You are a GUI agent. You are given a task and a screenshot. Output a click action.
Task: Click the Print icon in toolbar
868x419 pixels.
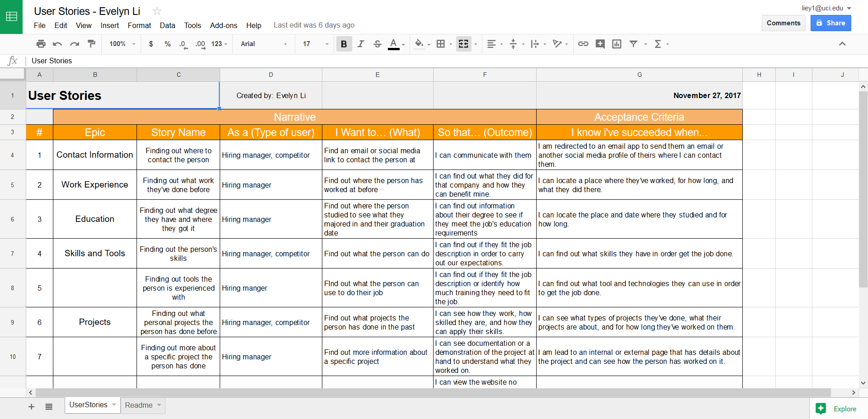click(41, 44)
